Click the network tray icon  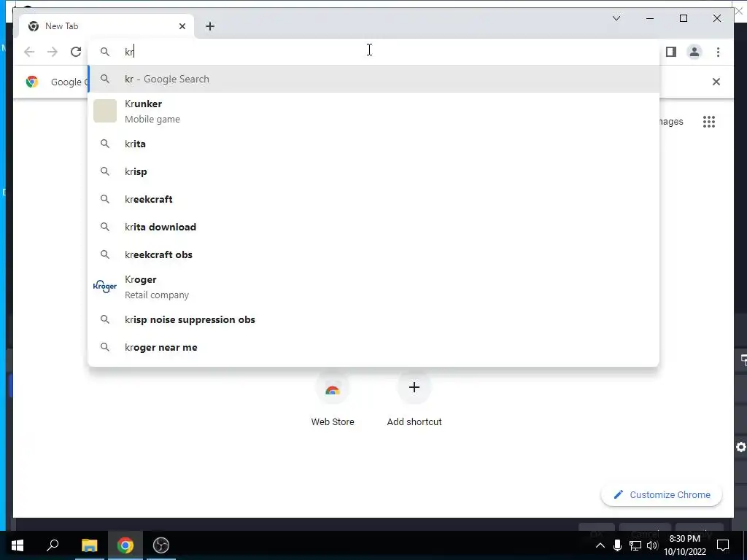point(635,545)
